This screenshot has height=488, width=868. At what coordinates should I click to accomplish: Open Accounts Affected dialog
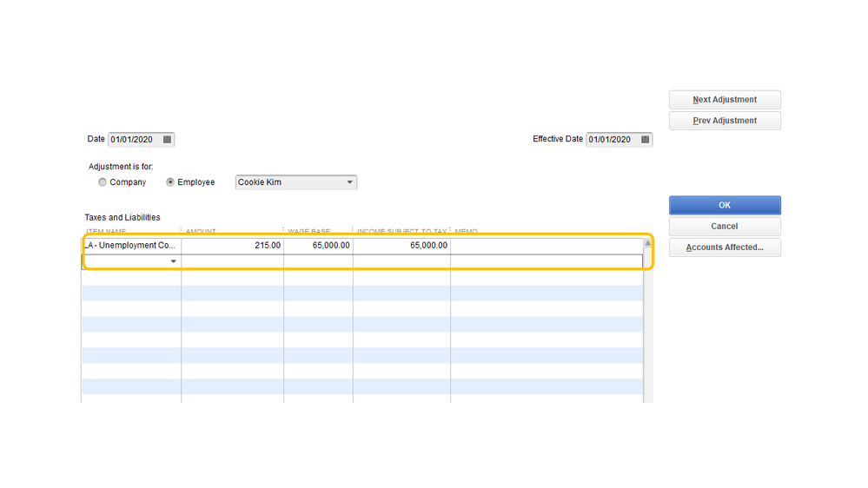725,247
